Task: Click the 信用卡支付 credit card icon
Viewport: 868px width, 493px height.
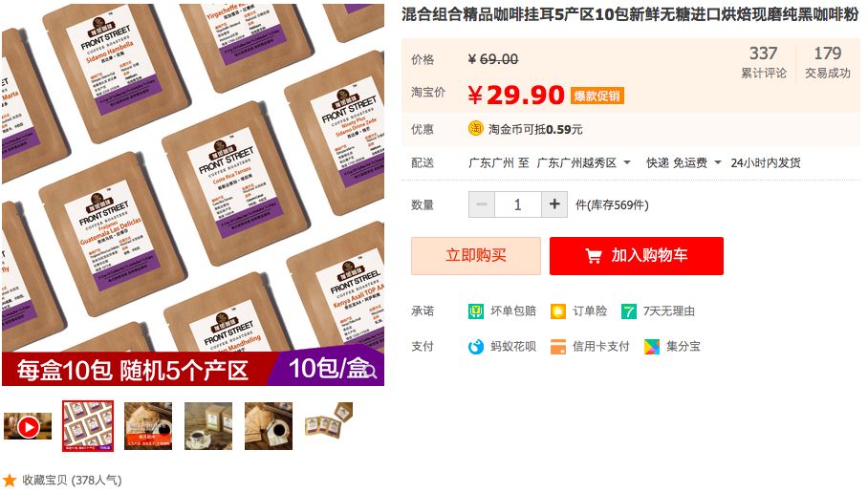Action: point(558,347)
